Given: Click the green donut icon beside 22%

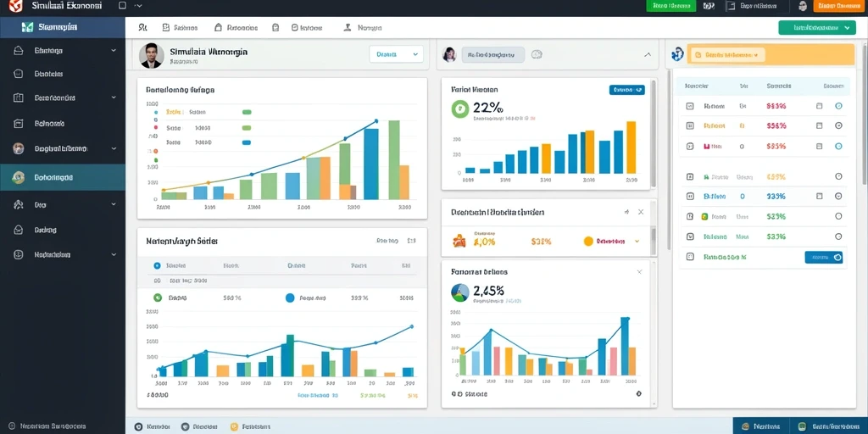Looking at the screenshot, I should pyautogui.click(x=460, y=109).
